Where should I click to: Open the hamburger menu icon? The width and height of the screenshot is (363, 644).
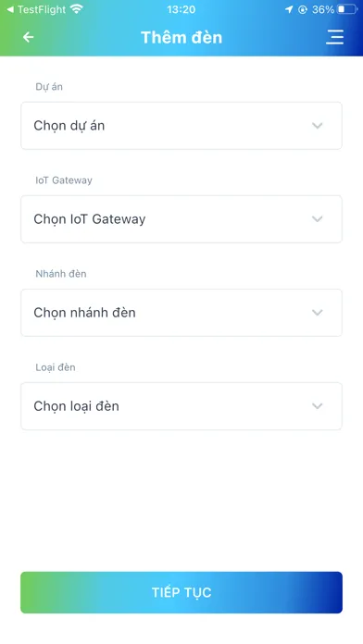tap(334, 37)
